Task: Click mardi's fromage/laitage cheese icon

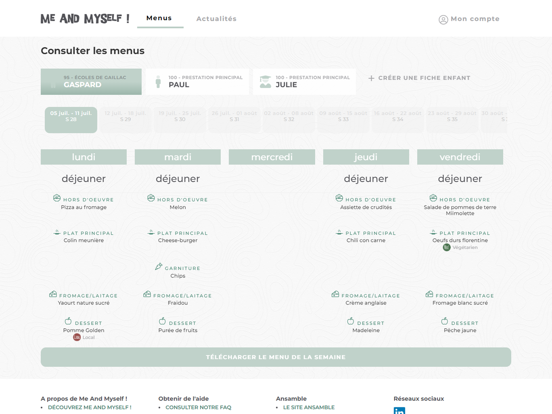Action: click(147, 294)
